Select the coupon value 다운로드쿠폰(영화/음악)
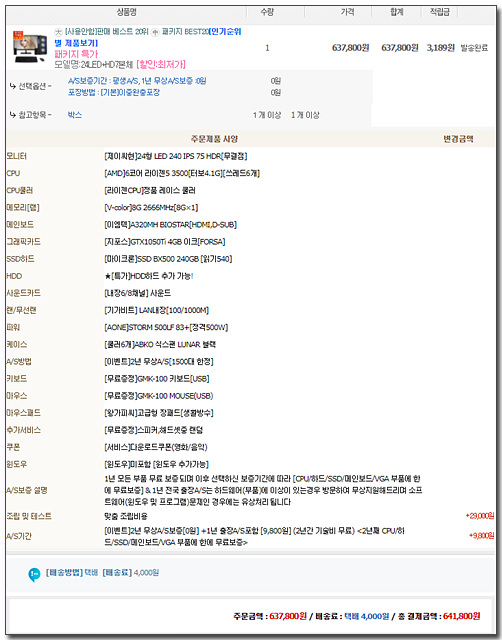 tap(156, 448)
